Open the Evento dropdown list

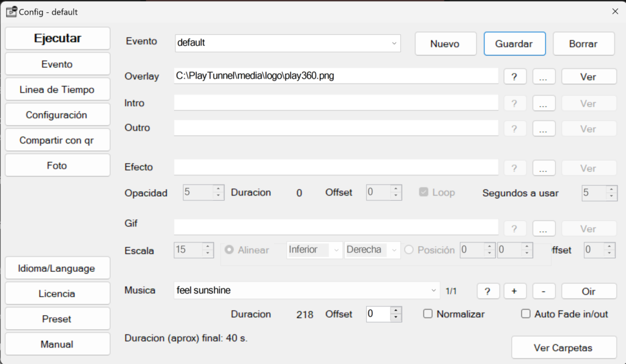tap(394, 43)
